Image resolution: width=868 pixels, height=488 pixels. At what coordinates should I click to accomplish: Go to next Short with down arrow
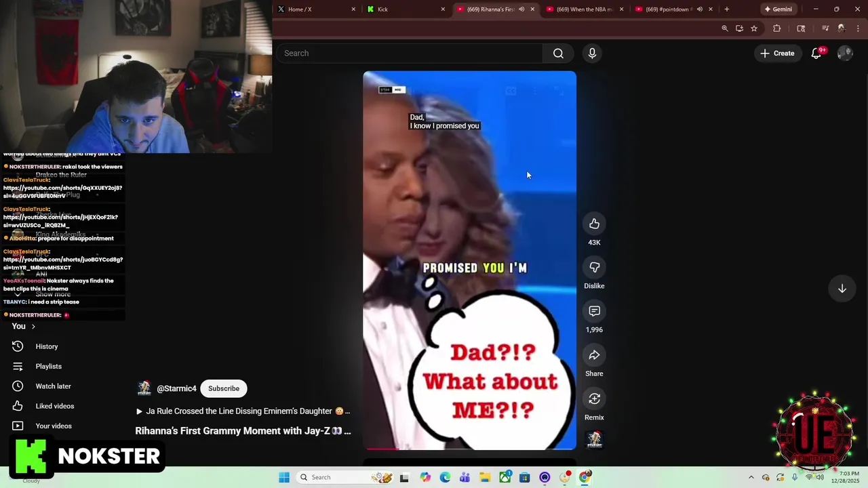(x=842, y=289)
